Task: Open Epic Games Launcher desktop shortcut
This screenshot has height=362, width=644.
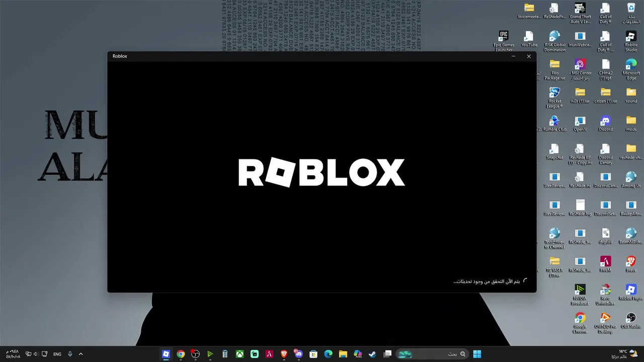Action: tap(504, 42)
